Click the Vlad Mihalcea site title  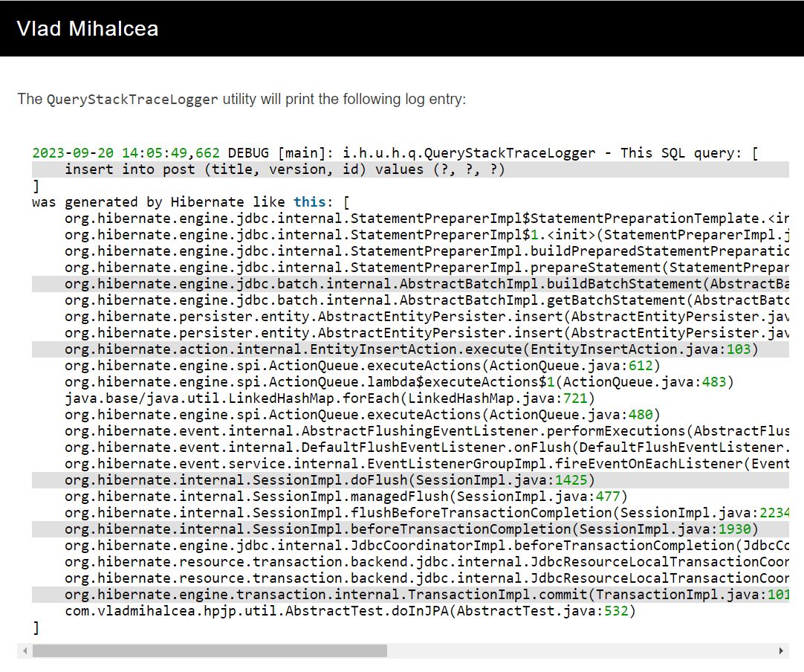[x=88, y=28]
